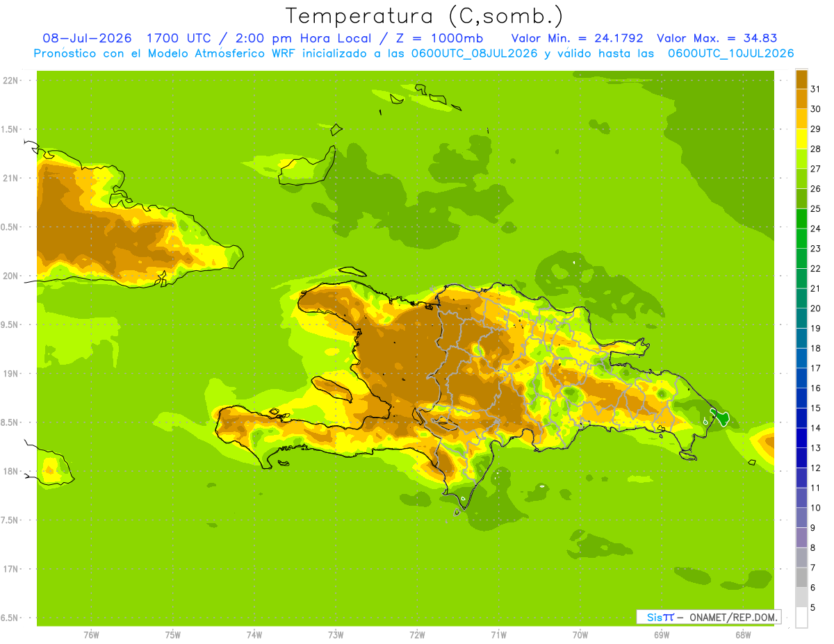Click the "70W" longitude label
Screen dimensions: 834x644
coord(580,636)
